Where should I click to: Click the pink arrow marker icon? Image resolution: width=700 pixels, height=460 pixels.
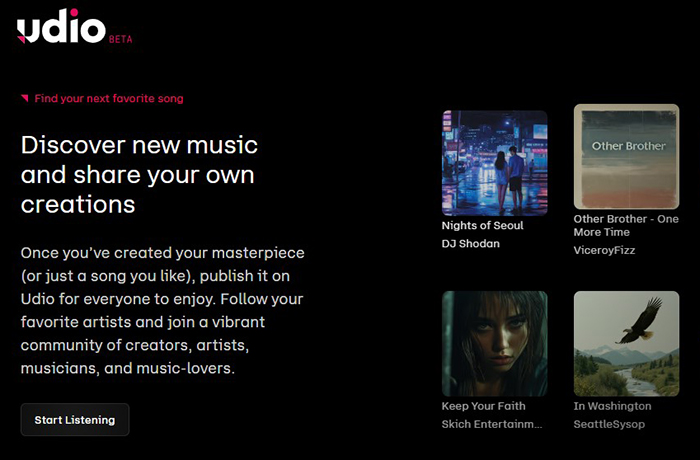point(25,98)
